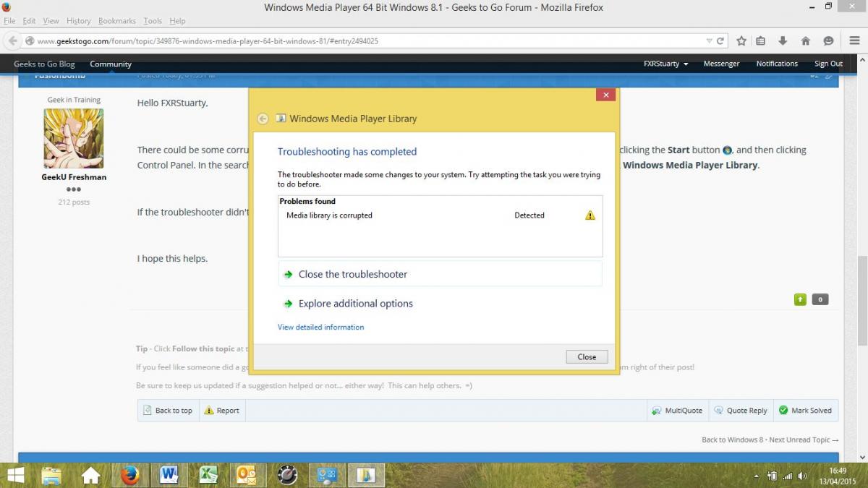Click Close the troubleshooter option
Viewport: 868px width, 488px height.
[440, 274]
